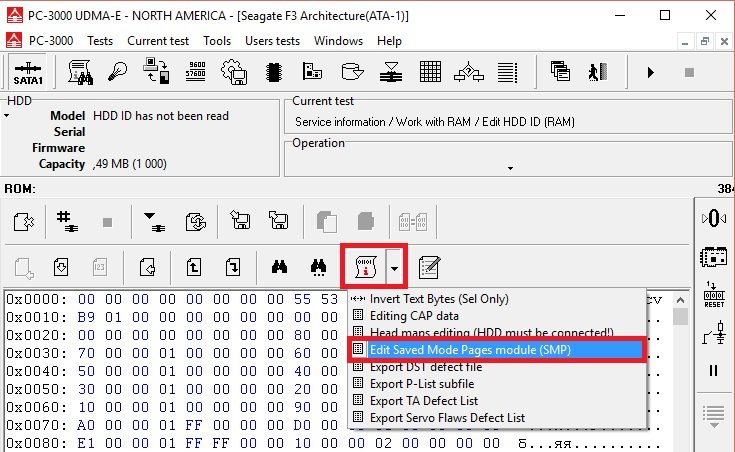Select the 9600/57600 baud rate icon
The image size is (735, 452).
(x=195, y=71)
